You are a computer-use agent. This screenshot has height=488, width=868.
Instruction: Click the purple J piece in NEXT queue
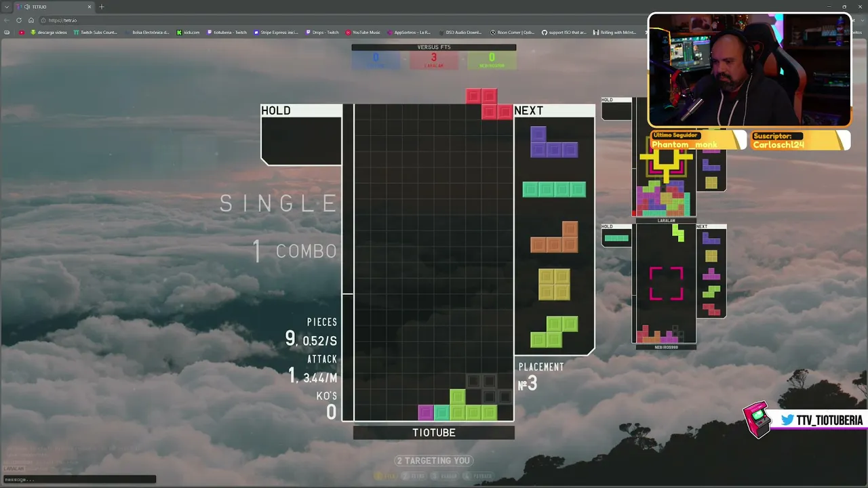554,142
